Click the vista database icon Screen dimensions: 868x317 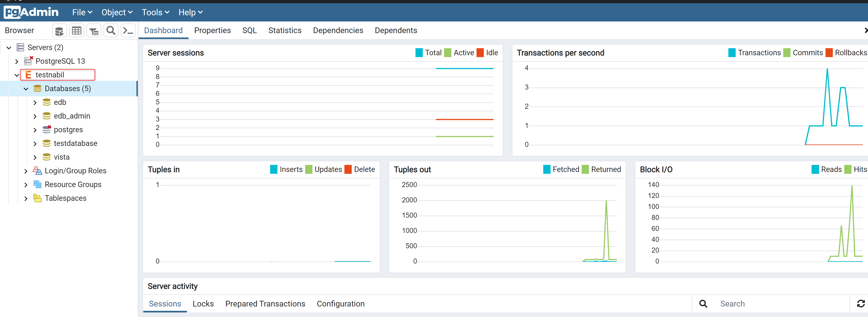[x=46, y=157]
